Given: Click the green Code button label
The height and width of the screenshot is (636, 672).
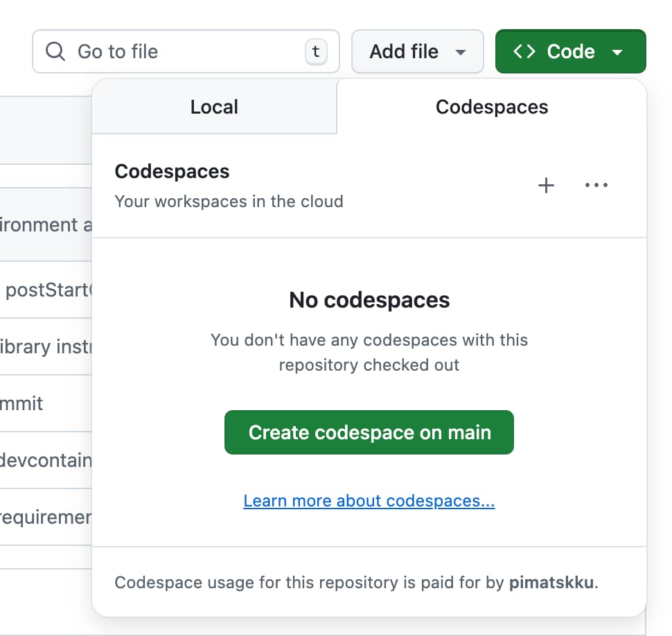Looking at the screenshot, I should [x=570, y=51].
